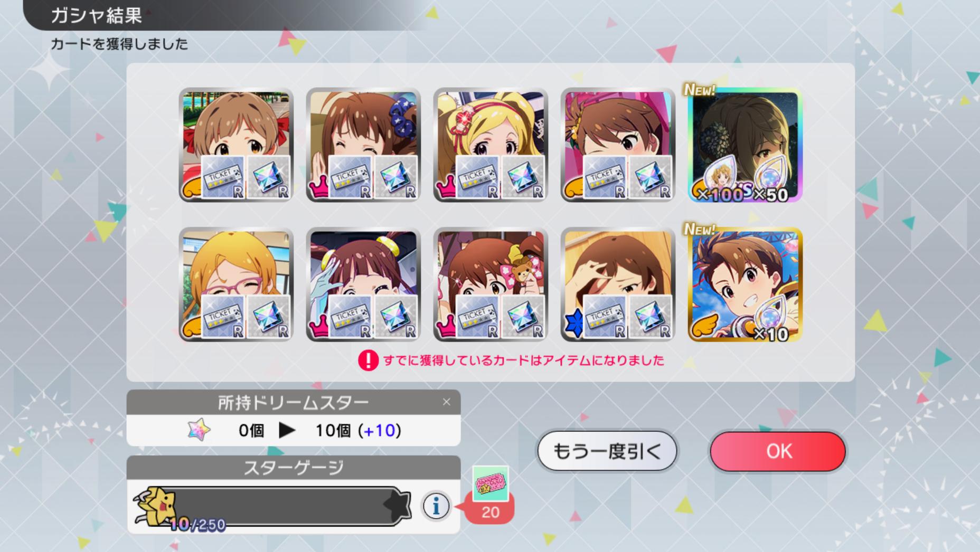Select the blonde twin-tail girl card
Viewport: 980px width, 552px height.
tap(491, 145)
